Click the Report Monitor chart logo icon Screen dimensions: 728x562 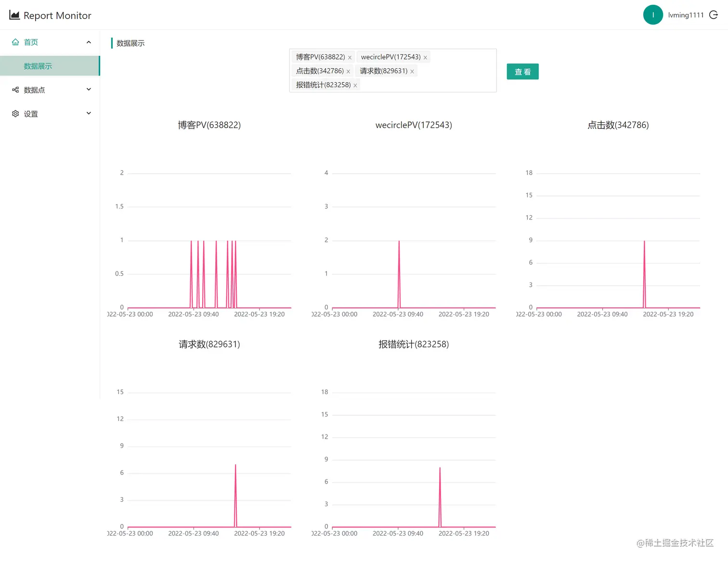pyautogui.click(x=14, y=15)
